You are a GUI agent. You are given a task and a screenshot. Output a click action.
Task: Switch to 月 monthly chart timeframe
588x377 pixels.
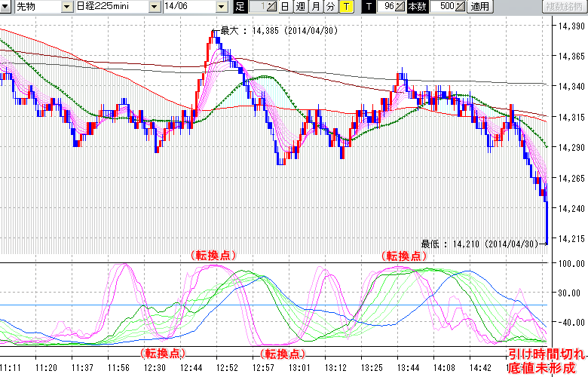[315, 7]
